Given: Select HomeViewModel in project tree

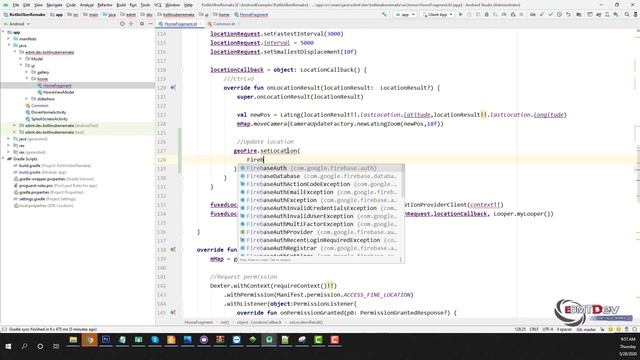Looking at the screenshot, I should pyautogui.click(x=58, y=92).
